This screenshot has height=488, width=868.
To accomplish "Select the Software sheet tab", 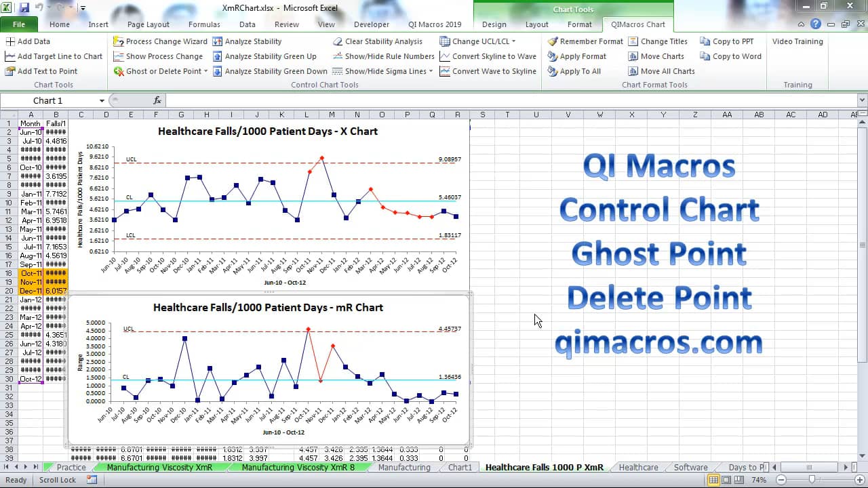I will 690,468.
